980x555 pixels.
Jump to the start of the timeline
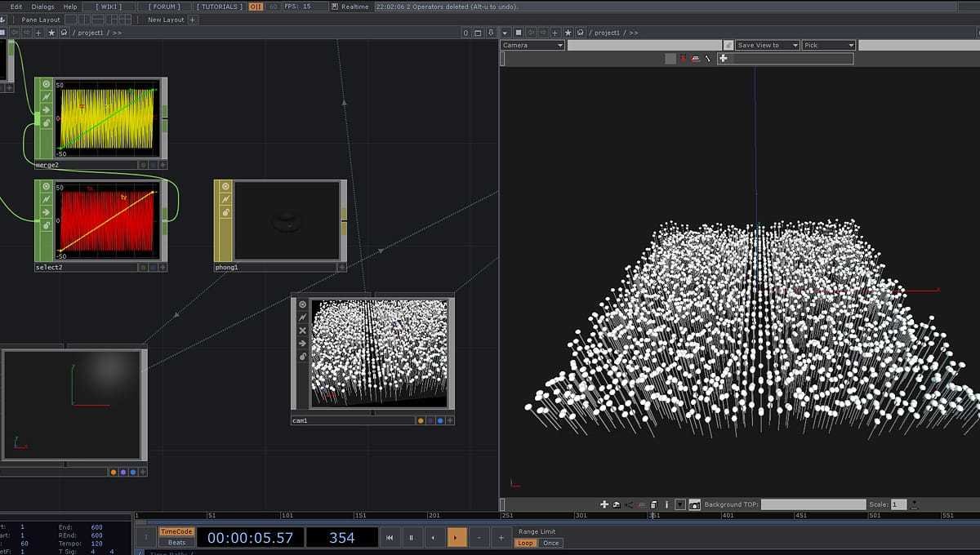pos(390,538)
